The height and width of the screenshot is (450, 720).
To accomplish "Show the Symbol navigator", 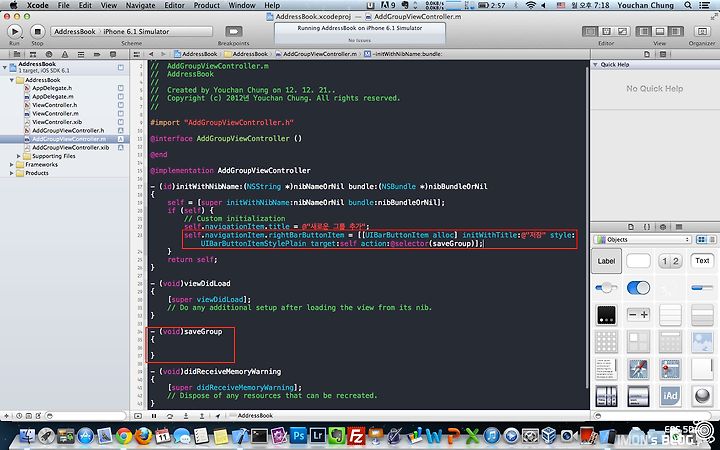I will coord(33,54).
